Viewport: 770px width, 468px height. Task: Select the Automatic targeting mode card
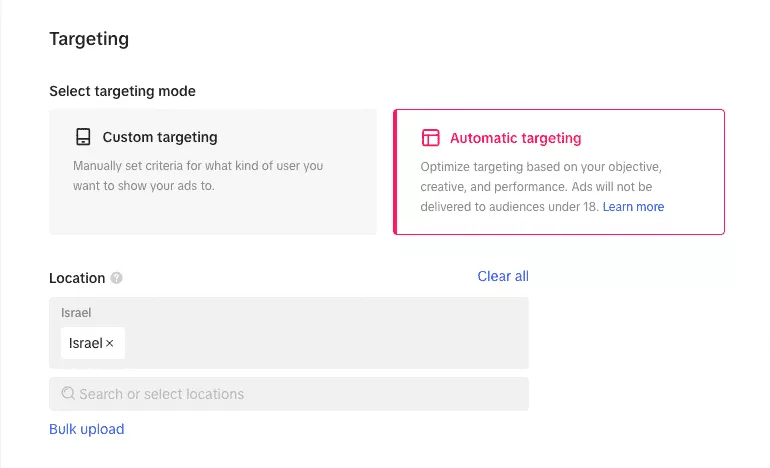559,172
